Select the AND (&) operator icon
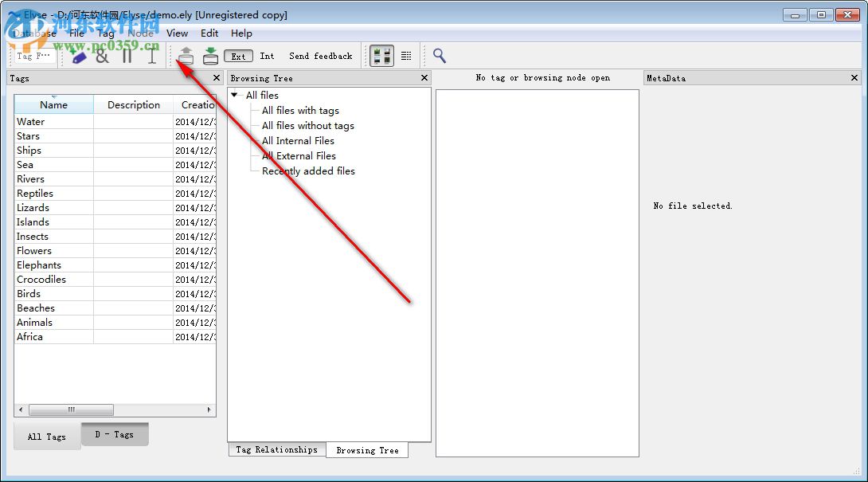 103,56
